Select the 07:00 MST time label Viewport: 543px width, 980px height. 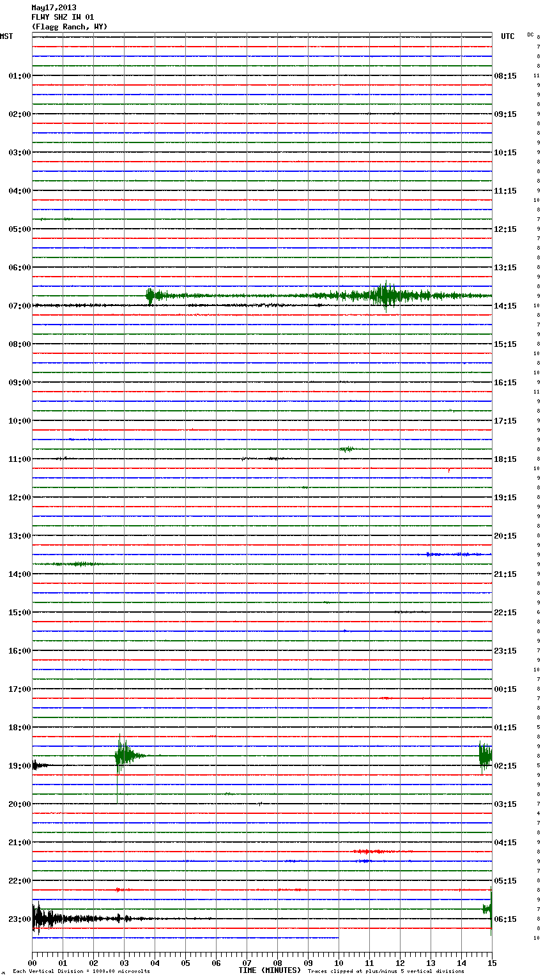(x=20, y=306)
